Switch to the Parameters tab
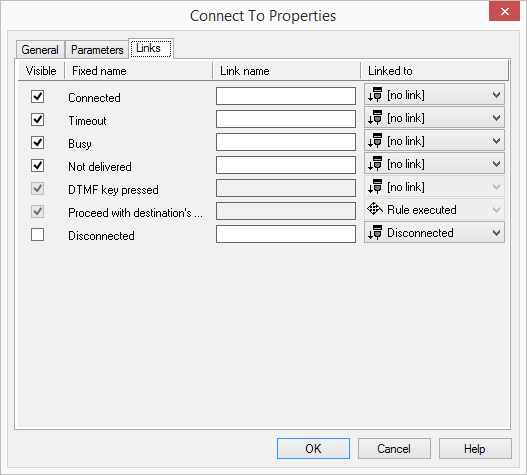 [x=97, y=50]
